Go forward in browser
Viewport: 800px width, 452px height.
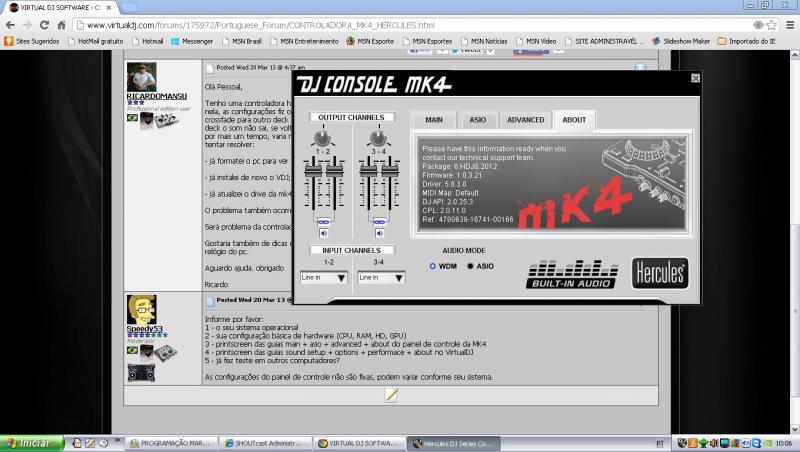pyautogui.click(x=27, y=25)
